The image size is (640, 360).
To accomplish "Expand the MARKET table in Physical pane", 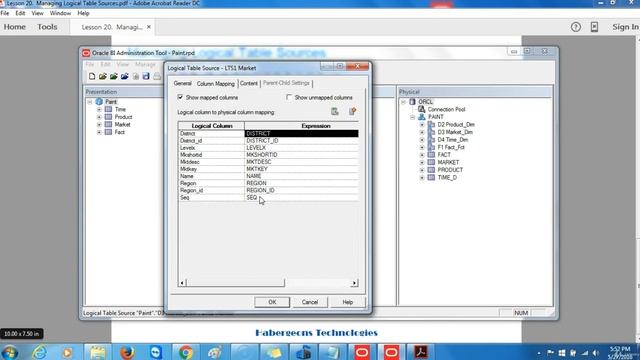I will click(x=422, y=162).
